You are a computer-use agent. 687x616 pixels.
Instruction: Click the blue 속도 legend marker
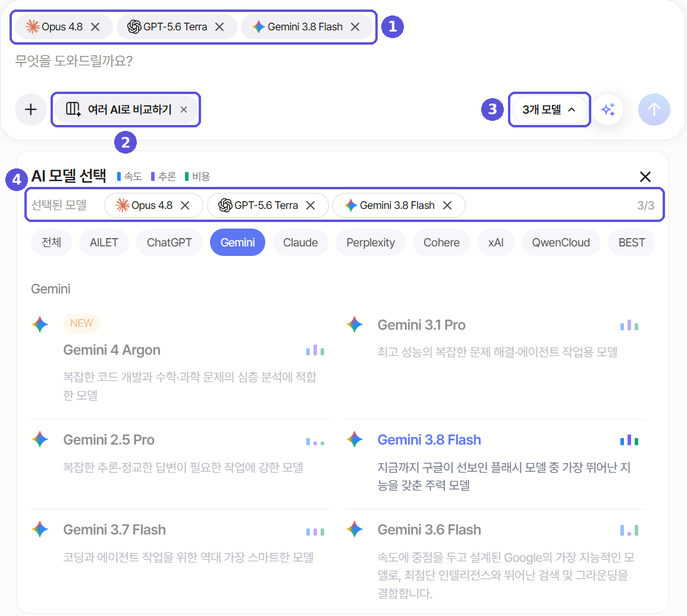coord(119,177)
